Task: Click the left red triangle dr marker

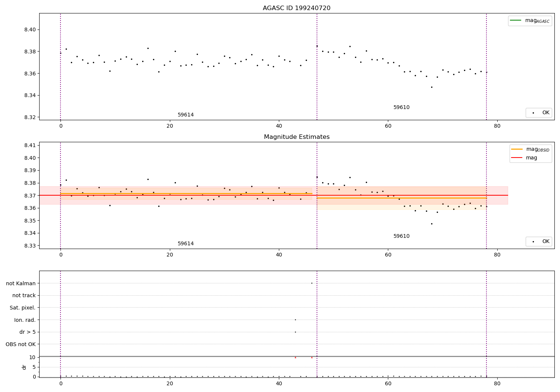Action: (x=295, y=357)
